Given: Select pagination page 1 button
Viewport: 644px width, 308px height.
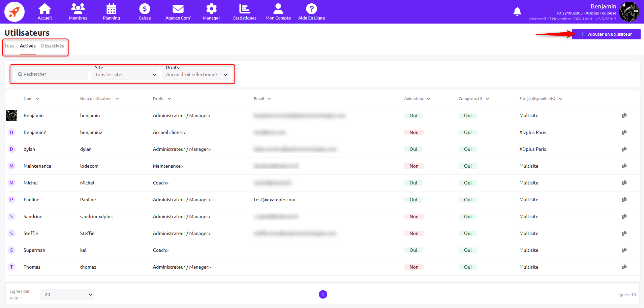Looking at the screenshot, I should [323, 295].
